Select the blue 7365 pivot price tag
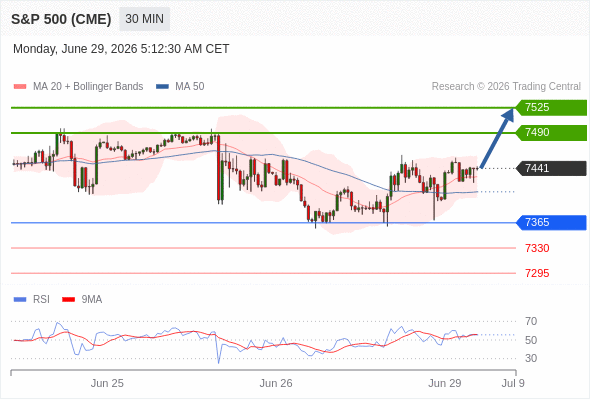 coord(551,222)
